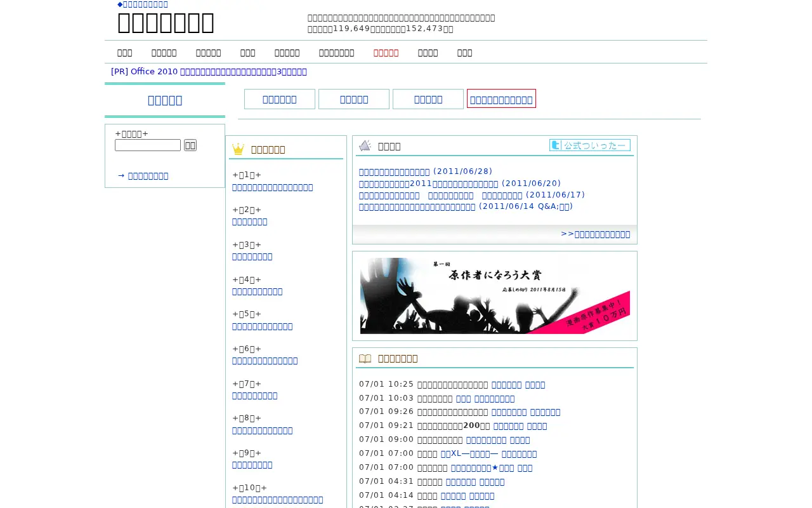Image resolution: width=812 pixels, height=508 pixels.
Task: Open the rank 10 story link
Action: click(278, 500)
